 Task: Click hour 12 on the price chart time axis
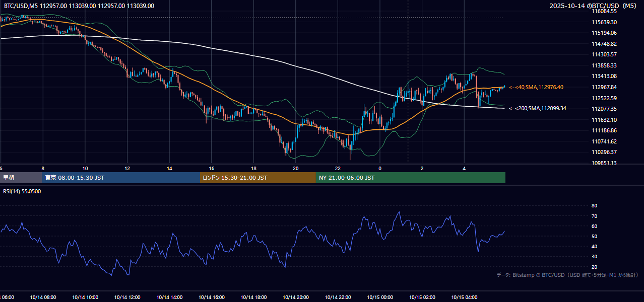127,168
